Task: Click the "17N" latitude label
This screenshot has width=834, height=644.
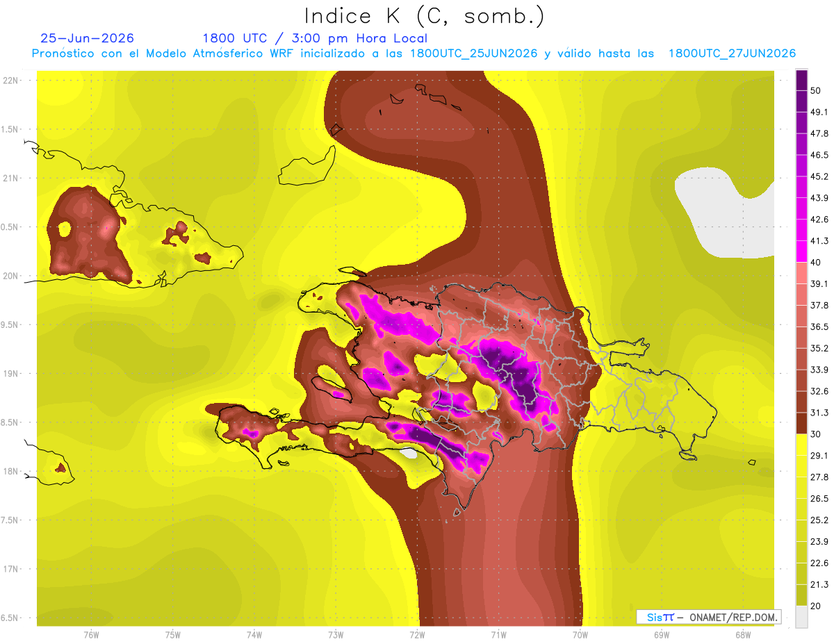Action: coord(11,570)
